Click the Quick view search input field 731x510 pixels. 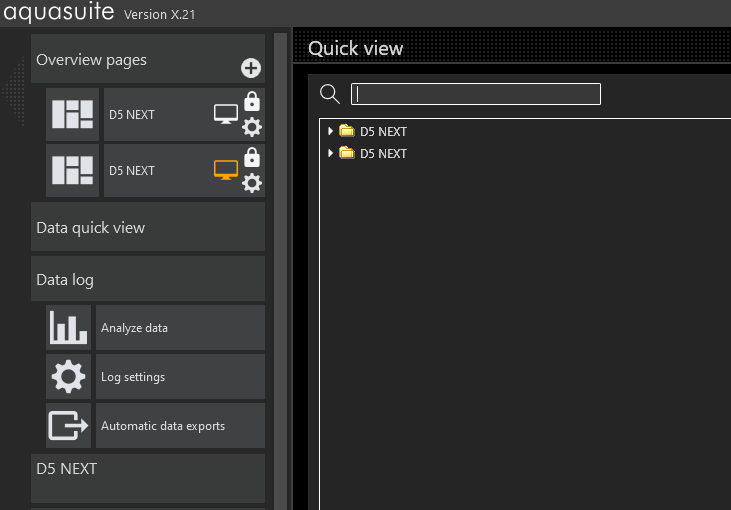tap(476, 94)
